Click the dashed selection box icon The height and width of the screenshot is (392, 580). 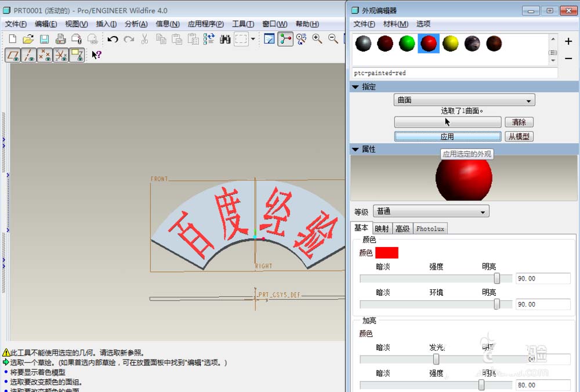(x=241, y=39)
